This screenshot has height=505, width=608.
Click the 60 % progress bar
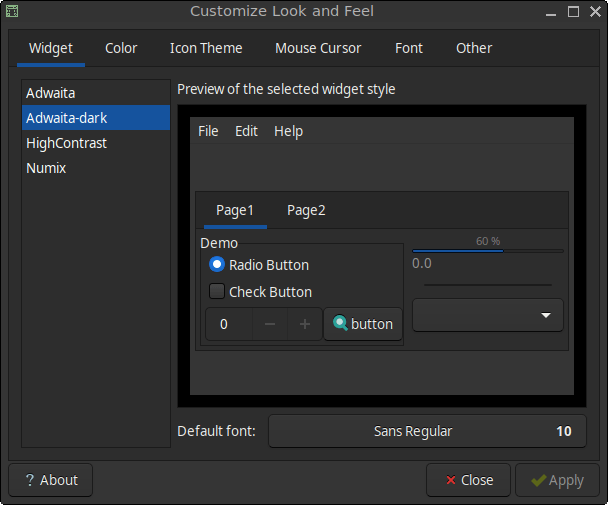(x=487, y=251)
